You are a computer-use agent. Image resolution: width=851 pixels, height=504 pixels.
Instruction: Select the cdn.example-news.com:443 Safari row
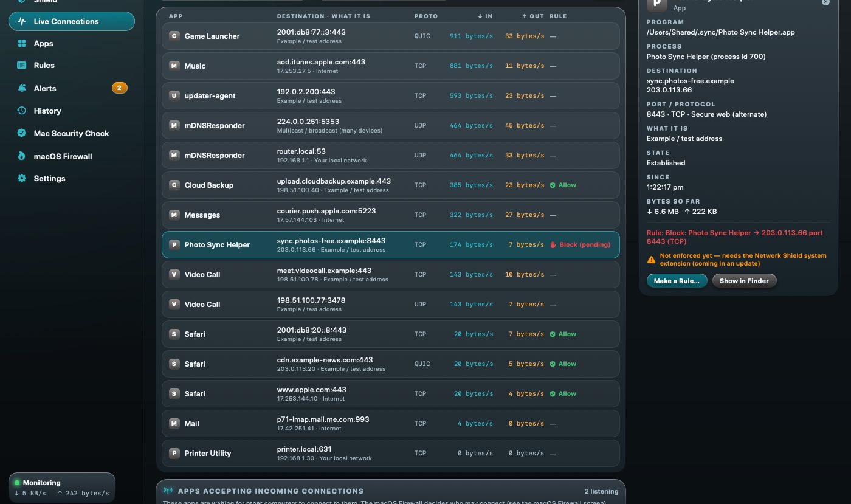point(391,364)
